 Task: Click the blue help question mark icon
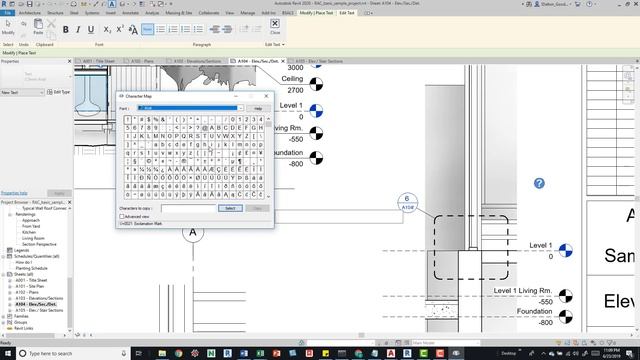pyautogui.click(x=539, y=183)
